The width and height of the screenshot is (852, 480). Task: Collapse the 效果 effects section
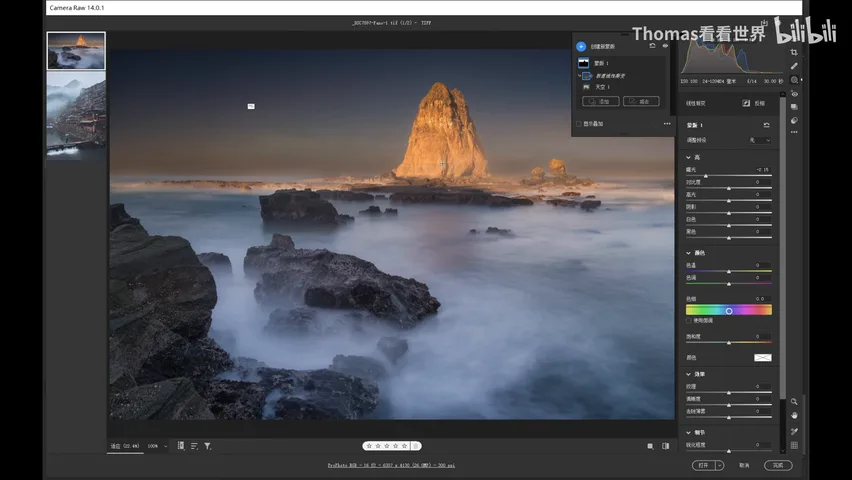688,374
